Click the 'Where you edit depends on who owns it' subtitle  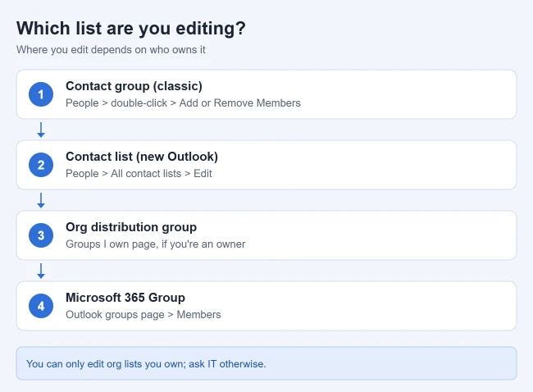pos(111,50)
